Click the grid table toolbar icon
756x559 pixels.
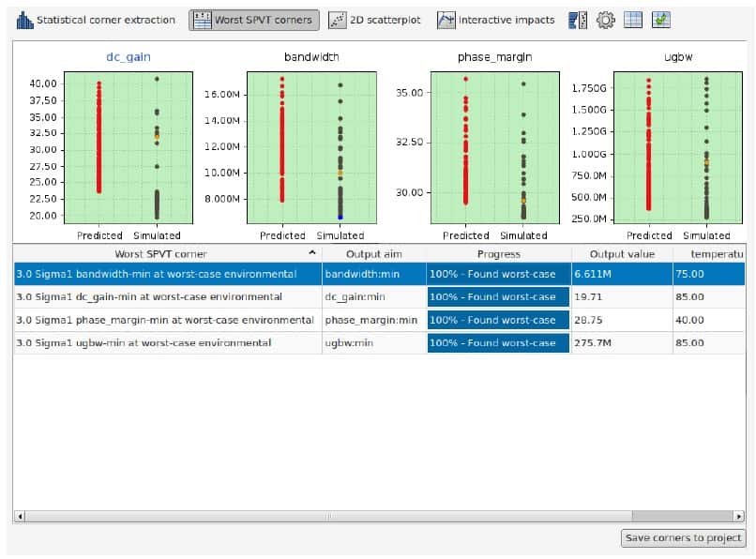pos(633,21)
